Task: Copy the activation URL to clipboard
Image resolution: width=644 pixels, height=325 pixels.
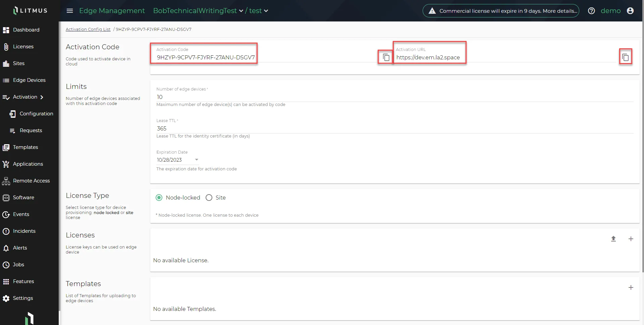Action: pos(626,57)
